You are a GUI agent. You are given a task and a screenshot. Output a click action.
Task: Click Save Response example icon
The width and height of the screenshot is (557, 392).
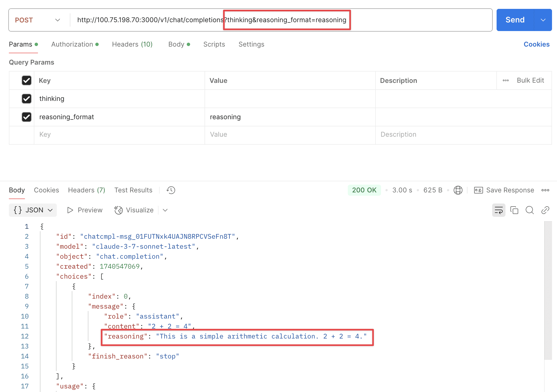[x=478, y=190]
